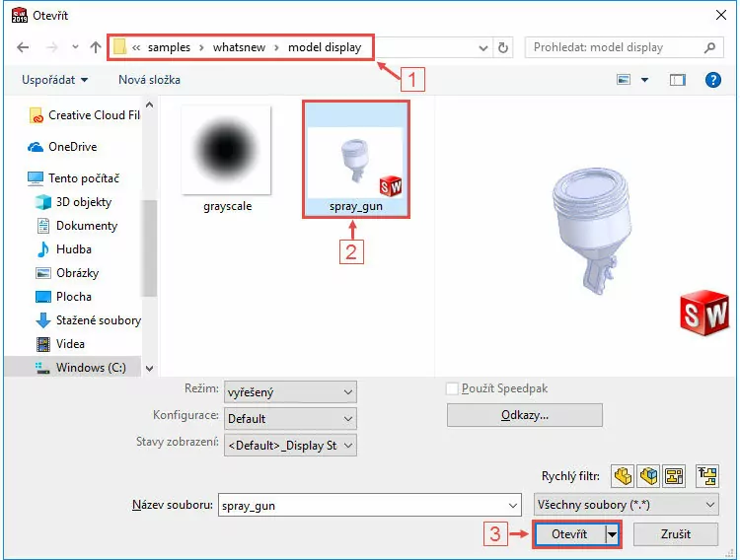
Task: Expand the Název souboru dropdown arrow
Action: pos(513,506)
